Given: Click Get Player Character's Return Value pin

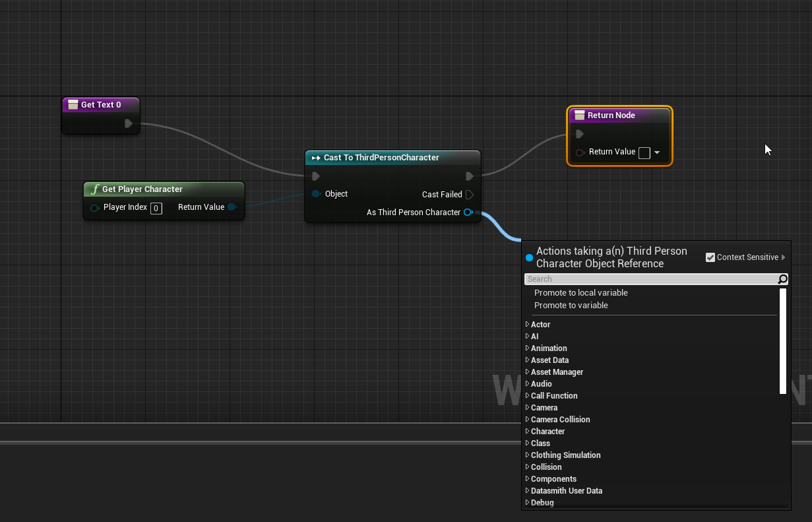Looking at the screenshot, I should [232, 207].
